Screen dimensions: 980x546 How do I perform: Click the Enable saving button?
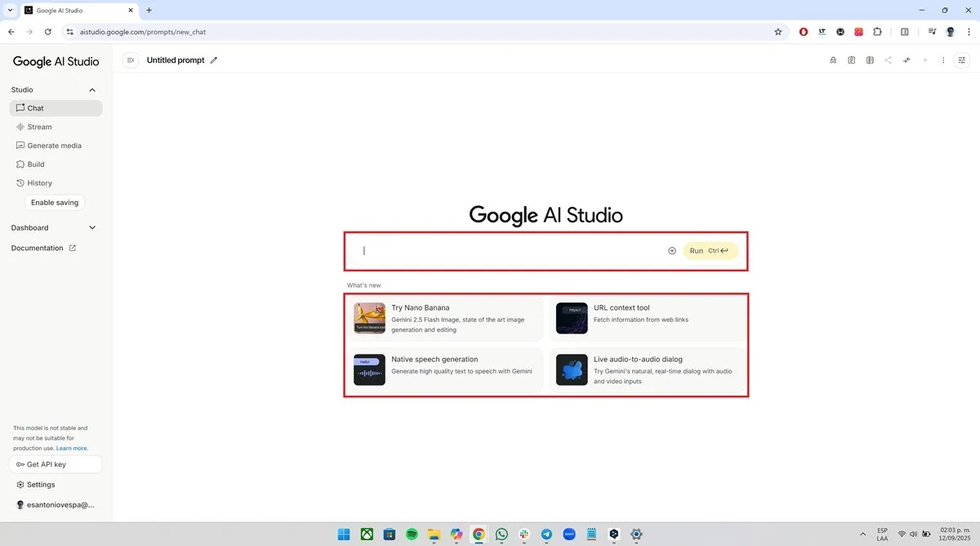(x=54, y=202)
